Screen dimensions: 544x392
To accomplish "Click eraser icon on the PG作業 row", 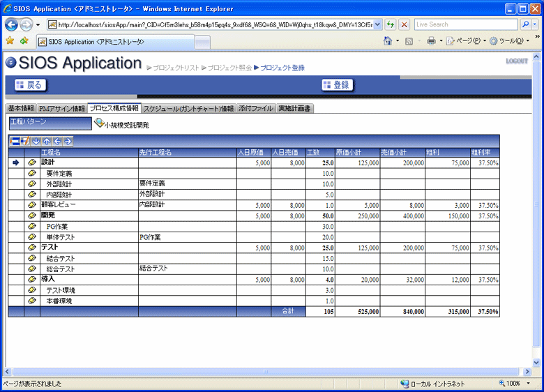I will click(32, 226).
